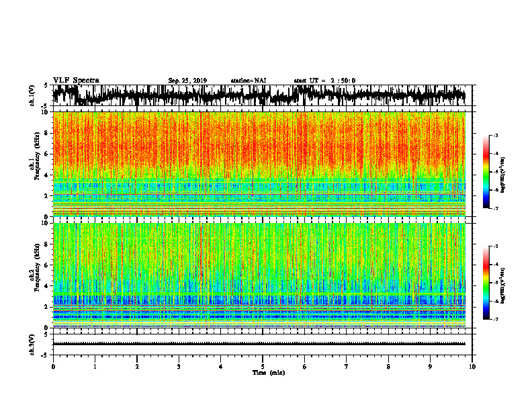
Task: Click time-axis tick label "6"
Action: coord(305,367)
